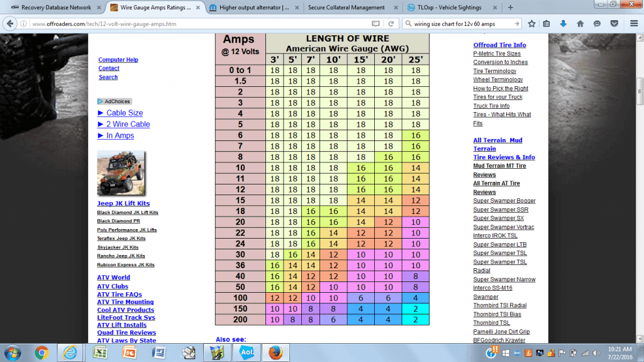The width and height of the screenshot is (644, 362).
Task: Show bookmarks list icon
Action: [547, 24]
